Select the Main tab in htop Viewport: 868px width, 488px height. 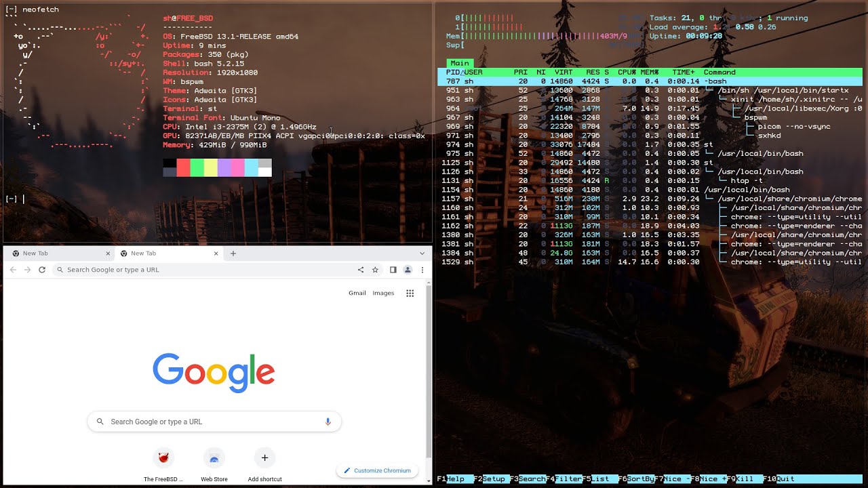(459, 63)
